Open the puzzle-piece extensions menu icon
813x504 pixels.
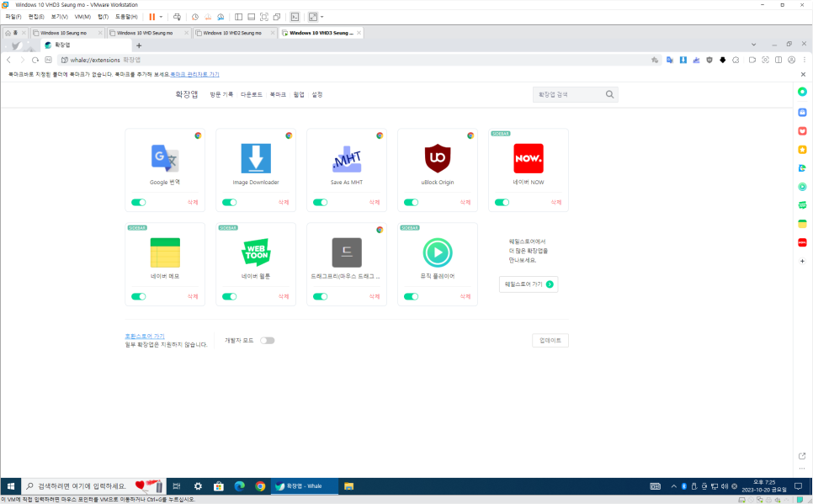click(x=736, y=60)
